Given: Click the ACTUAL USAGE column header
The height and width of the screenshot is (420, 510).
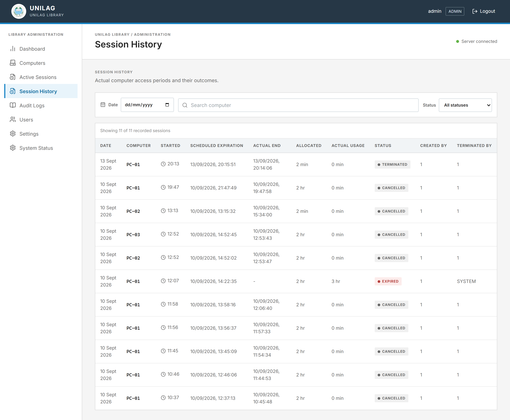Looking at the screenshot, I should pyautogui.click(x=348, y=146).
